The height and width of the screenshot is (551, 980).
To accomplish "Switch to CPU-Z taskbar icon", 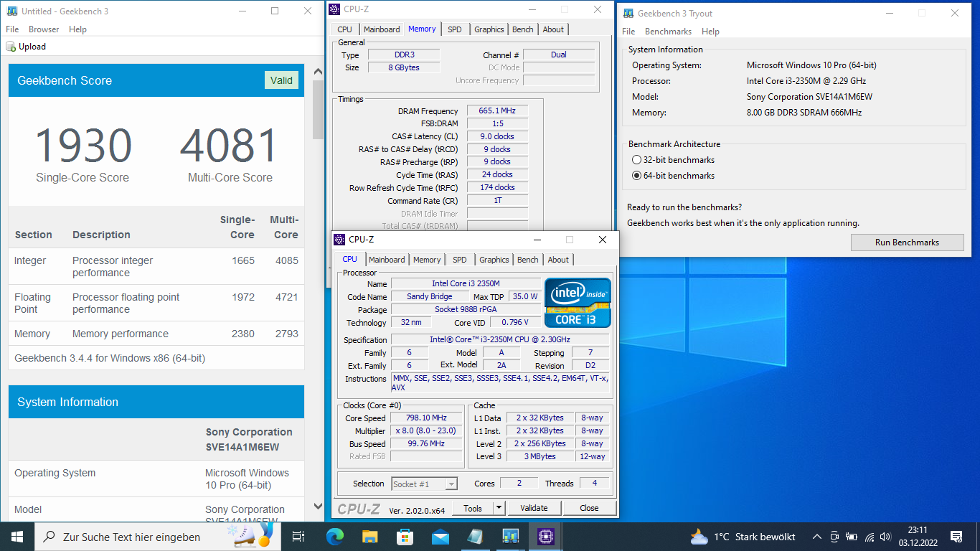I will click(x=545, y=537).
